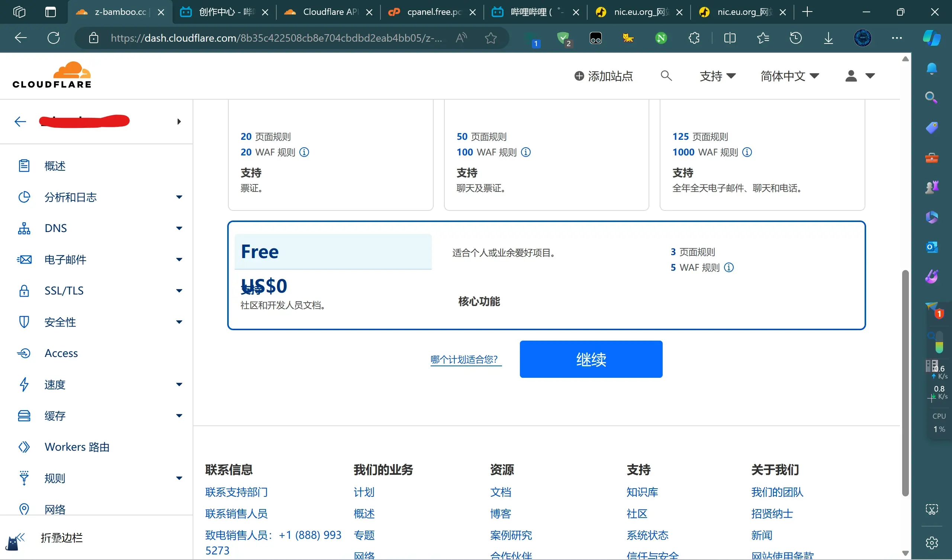The height and width of the screenshot is (560, 952).
Task: Open the 支持 support dropdown in header
Action: click(717, 76)
